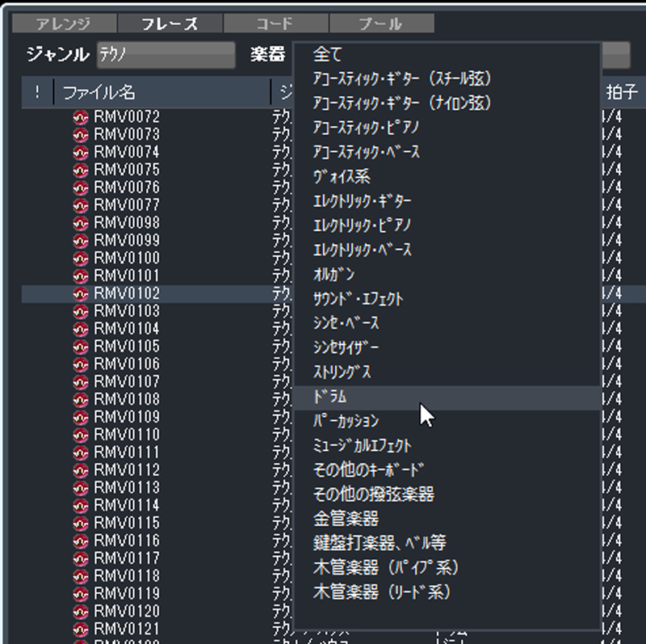Choose ミュージカルエフェクト from the menu
This screenshot has width=646, height=644.
[447, 446]
